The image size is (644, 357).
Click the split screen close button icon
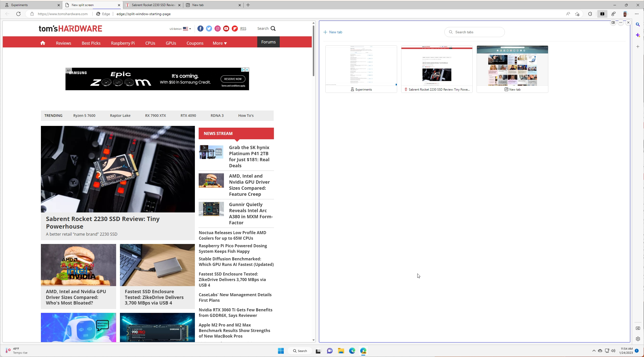click(x=628, y=22)
